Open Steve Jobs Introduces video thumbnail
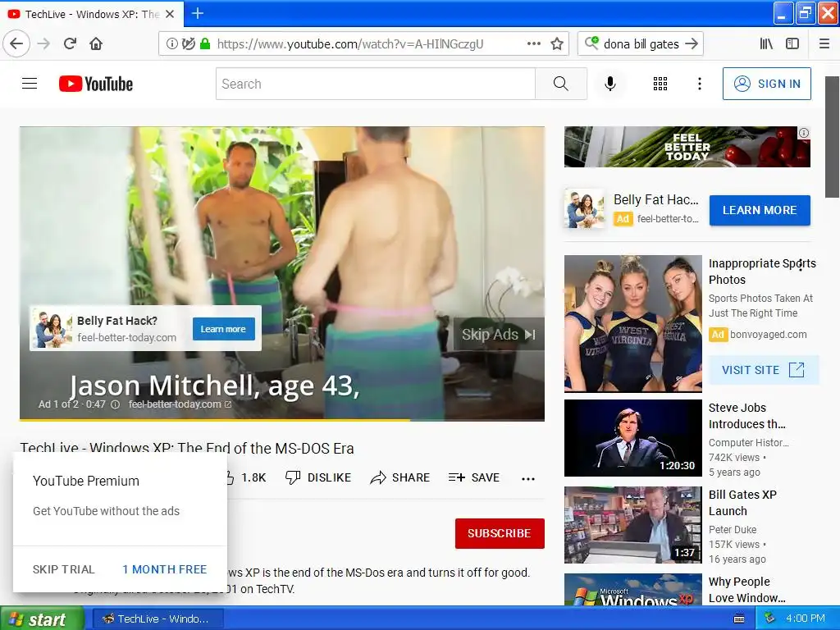Viewport: 840px width, 630px height. [x=633, y=438]
